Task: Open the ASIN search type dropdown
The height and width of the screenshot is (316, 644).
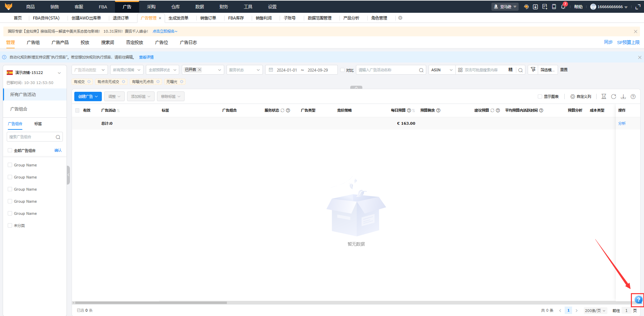Action: pos(442,70)
